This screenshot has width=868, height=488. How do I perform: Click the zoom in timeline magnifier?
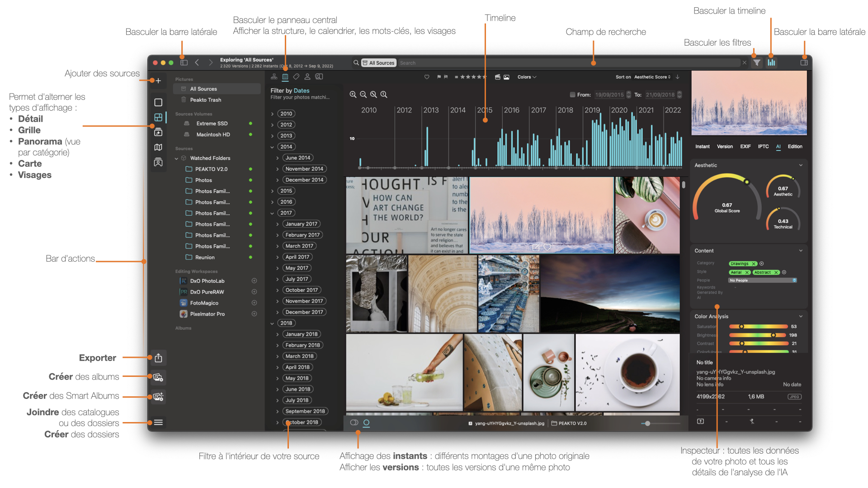point(353,94)
